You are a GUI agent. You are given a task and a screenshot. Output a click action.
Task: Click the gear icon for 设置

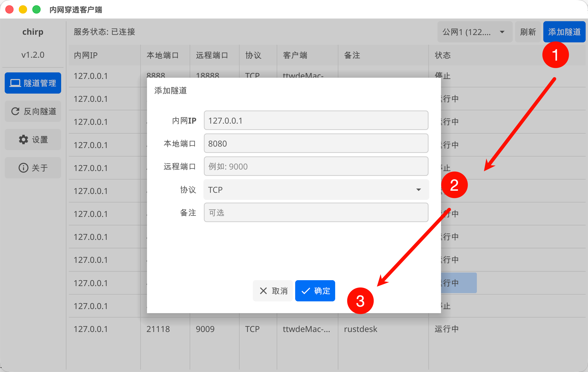pyautogui.click(x=24, y=139)
